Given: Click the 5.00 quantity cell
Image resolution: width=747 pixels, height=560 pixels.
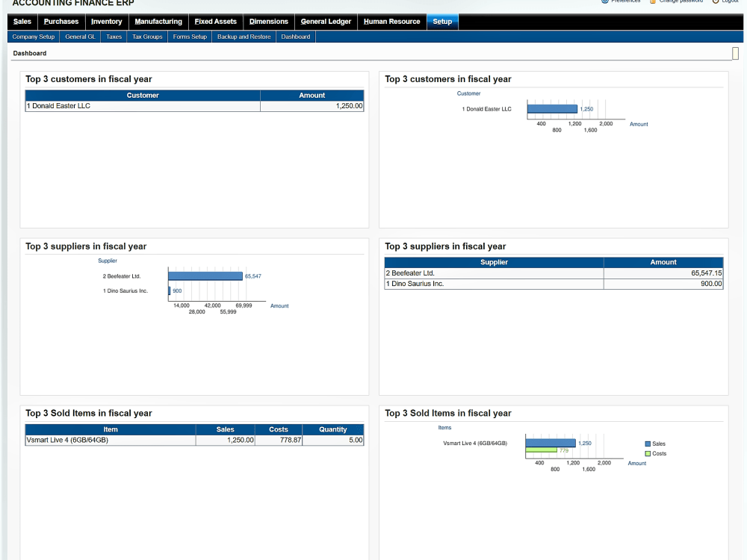Looking at the screenshot, I should pyautogui.click(x=333, y=441).
